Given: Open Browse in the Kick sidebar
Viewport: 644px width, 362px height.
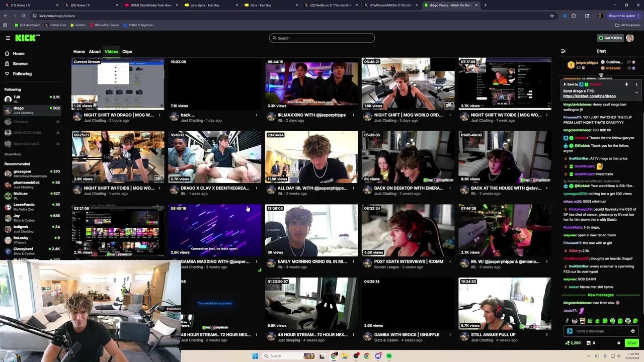Looking at the screenshot, I should pos(20,64).
